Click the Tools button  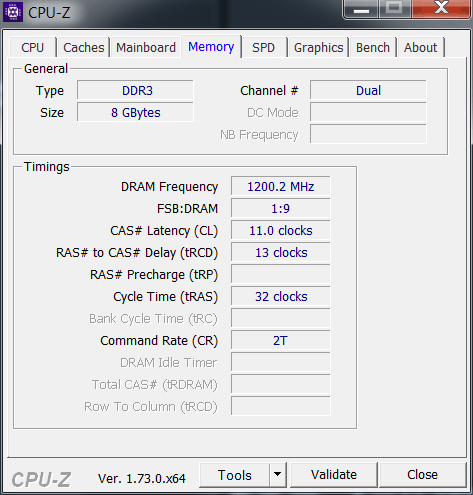coord(235,475)
